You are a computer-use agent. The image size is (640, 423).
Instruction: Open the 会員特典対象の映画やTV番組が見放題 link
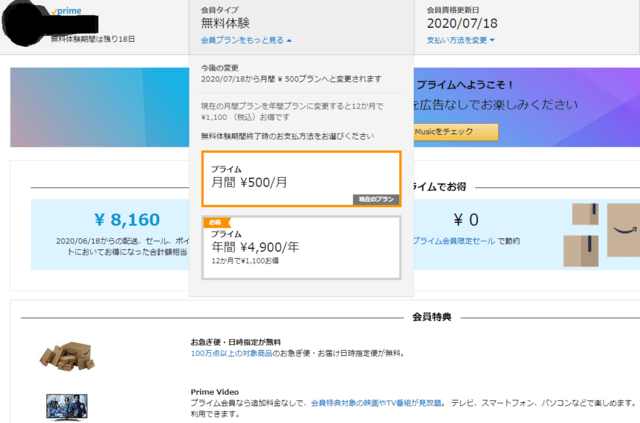point(376,403)
